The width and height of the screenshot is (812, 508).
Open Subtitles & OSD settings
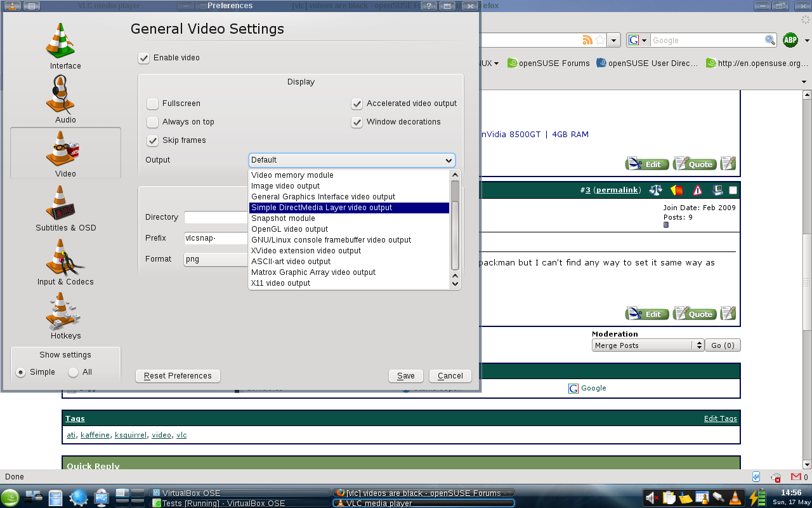tap(65, 208)
